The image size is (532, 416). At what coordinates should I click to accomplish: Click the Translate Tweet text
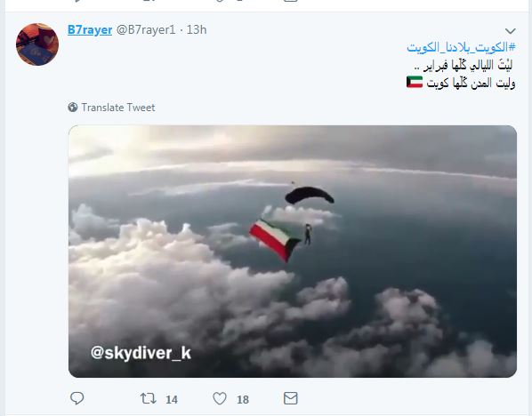(x=118, y=108)
